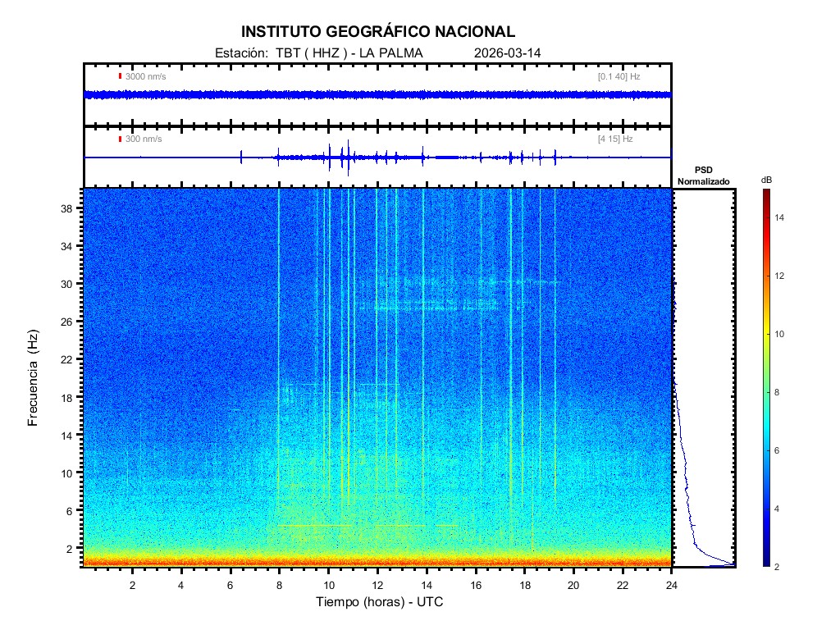
Task: Click the dark red top of the dB colorbar
Action: [765, 193]
